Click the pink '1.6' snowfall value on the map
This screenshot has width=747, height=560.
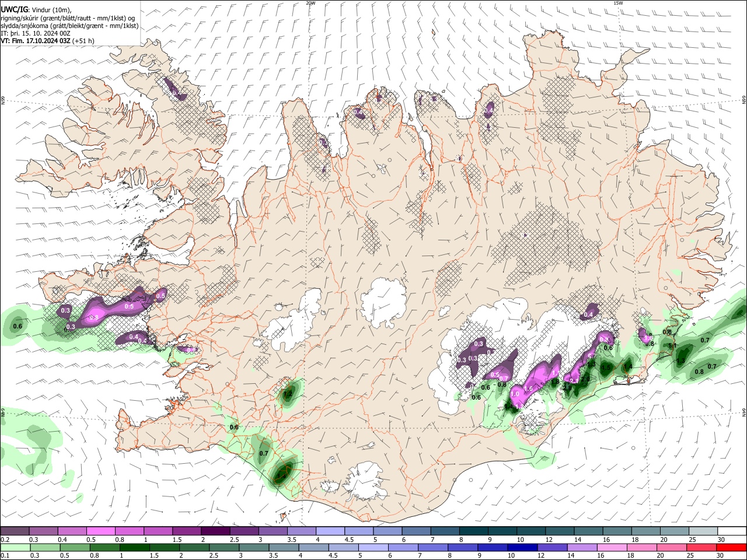529,388
